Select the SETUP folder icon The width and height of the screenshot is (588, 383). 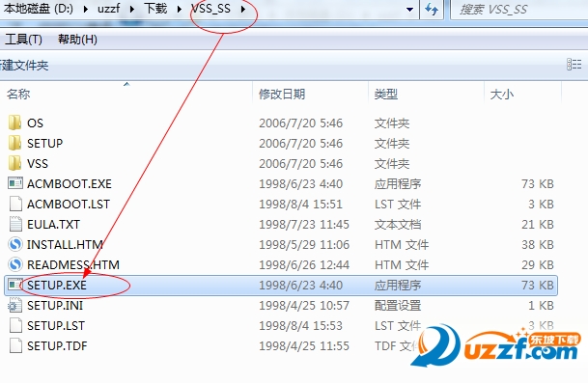pos(15,143)
